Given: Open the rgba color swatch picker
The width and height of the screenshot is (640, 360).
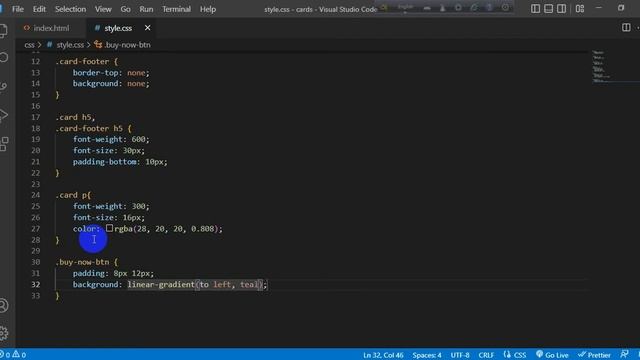Looking at the screenshot, I should 109,228.
